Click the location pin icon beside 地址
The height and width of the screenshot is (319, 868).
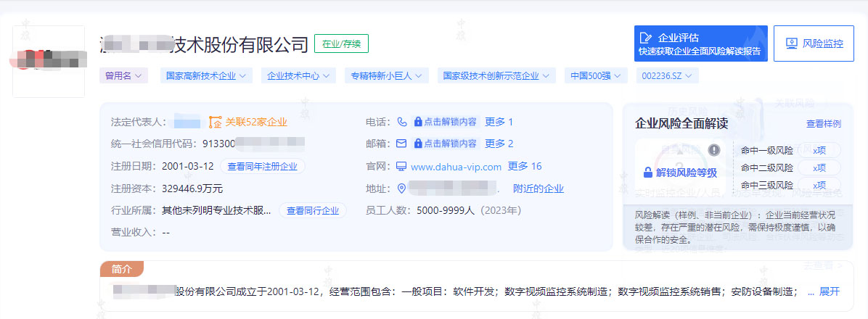pos(401,188)
